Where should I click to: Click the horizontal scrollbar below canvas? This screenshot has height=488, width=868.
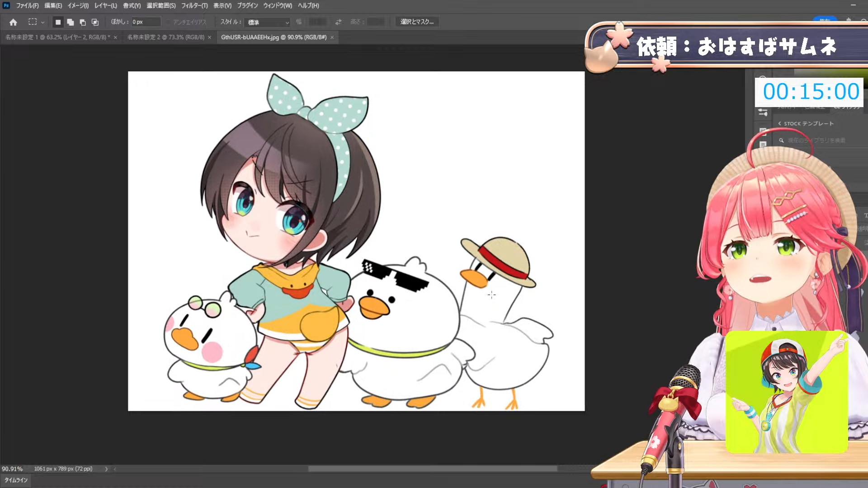432,469
